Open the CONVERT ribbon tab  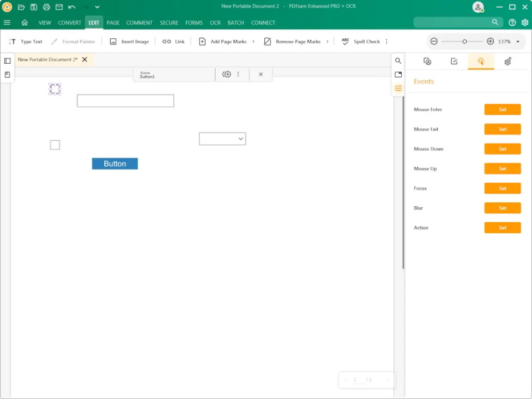pos(70,23)
